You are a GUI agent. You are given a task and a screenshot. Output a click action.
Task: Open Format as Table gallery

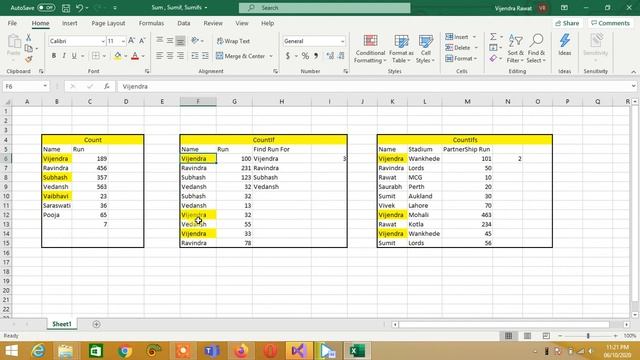[x=401, y=49]
